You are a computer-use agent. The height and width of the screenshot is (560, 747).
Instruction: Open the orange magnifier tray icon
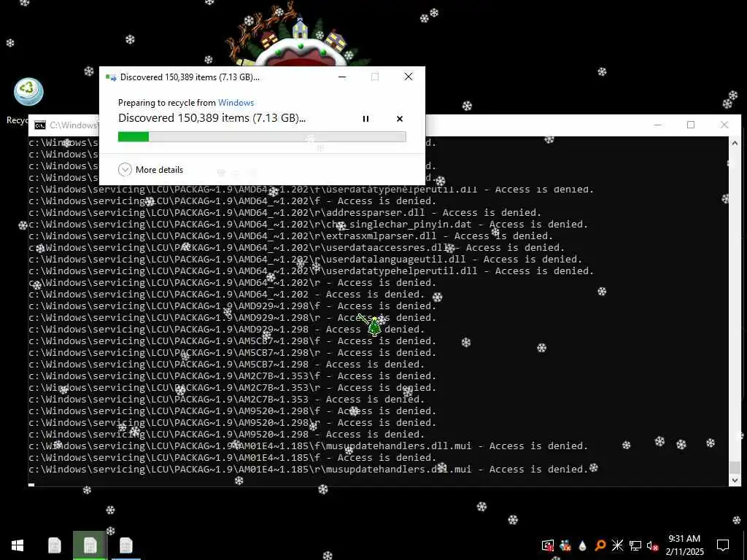coord(600,545)
